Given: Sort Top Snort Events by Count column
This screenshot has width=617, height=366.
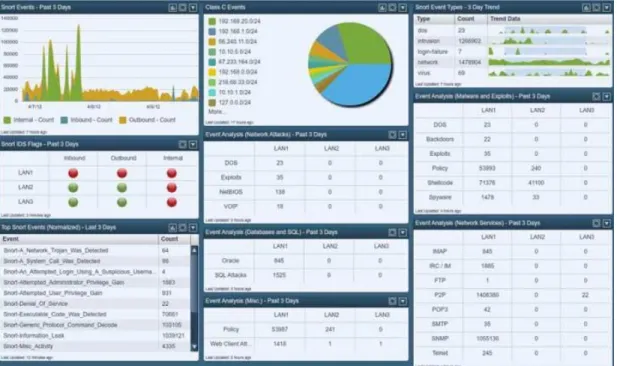Looking at the screenshot, I should tap(174, 239).
